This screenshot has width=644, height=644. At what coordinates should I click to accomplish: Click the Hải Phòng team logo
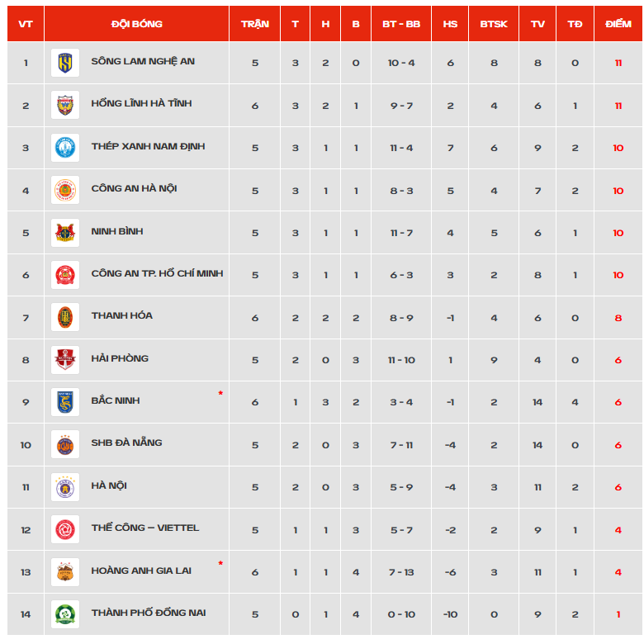pyautogui.click(x=65, y=360)
